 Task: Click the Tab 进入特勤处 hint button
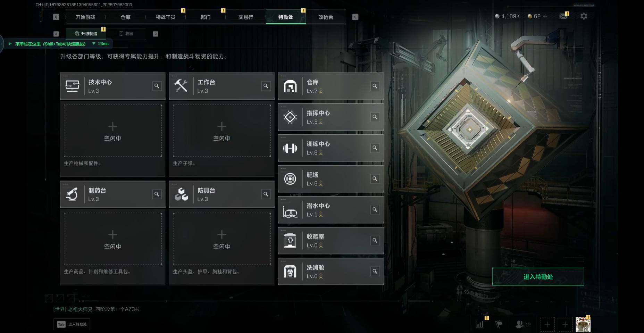tap(72, 324)
